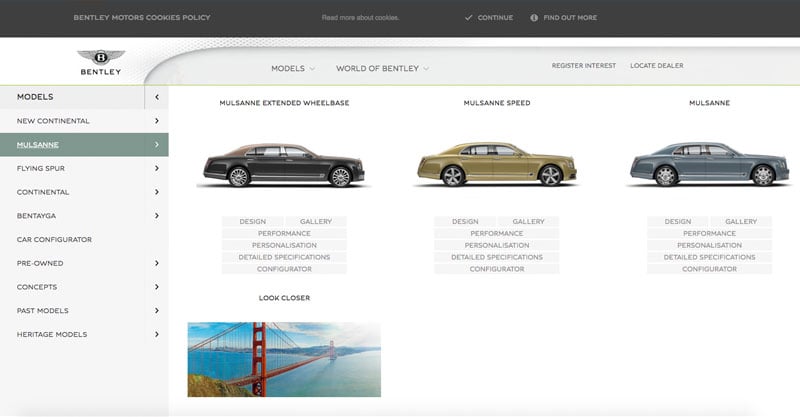Click the info icon beside Find Out More
The image size is (800, 417).
pos(534,17)
